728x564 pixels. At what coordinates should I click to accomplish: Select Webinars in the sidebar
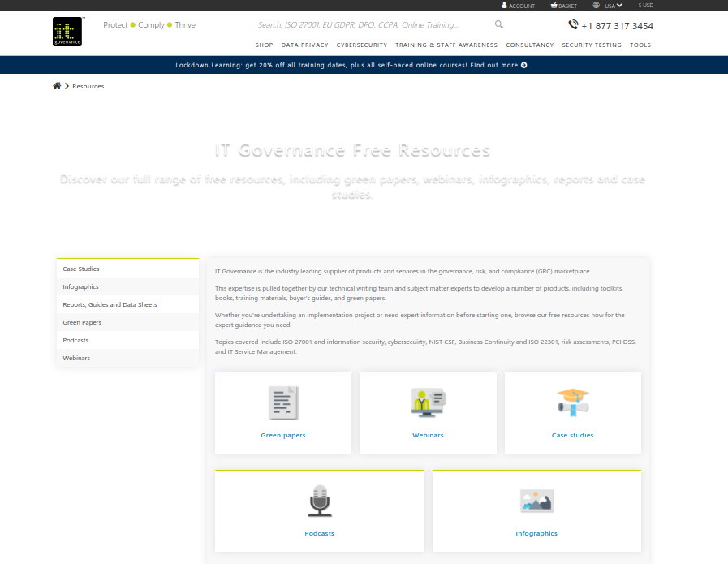pos(127,359)
